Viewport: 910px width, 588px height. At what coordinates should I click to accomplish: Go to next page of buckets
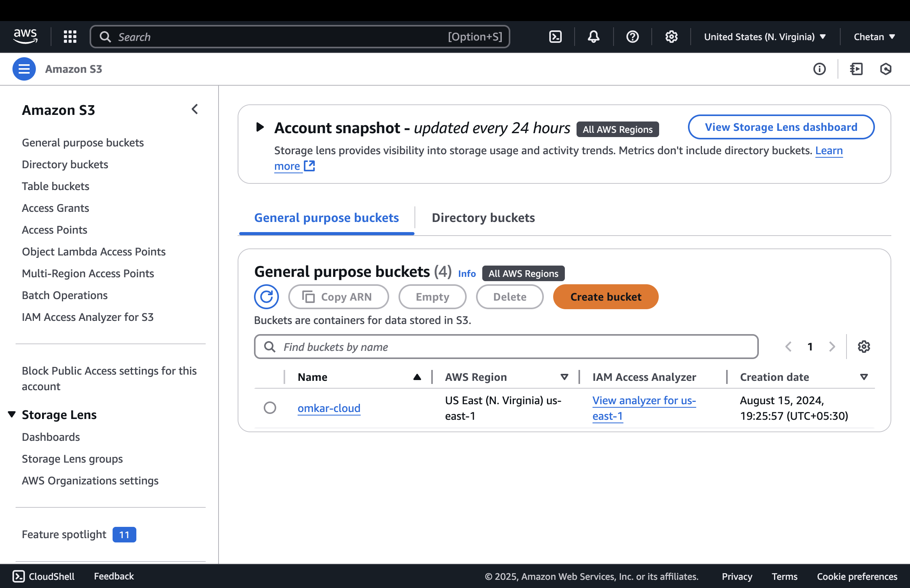[x=832, y=347]
